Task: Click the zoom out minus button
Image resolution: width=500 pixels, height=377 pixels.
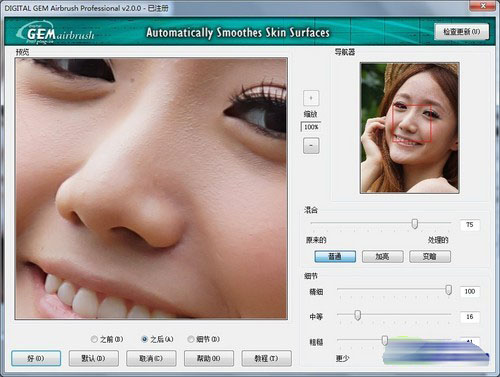Action: pos(311,146)
